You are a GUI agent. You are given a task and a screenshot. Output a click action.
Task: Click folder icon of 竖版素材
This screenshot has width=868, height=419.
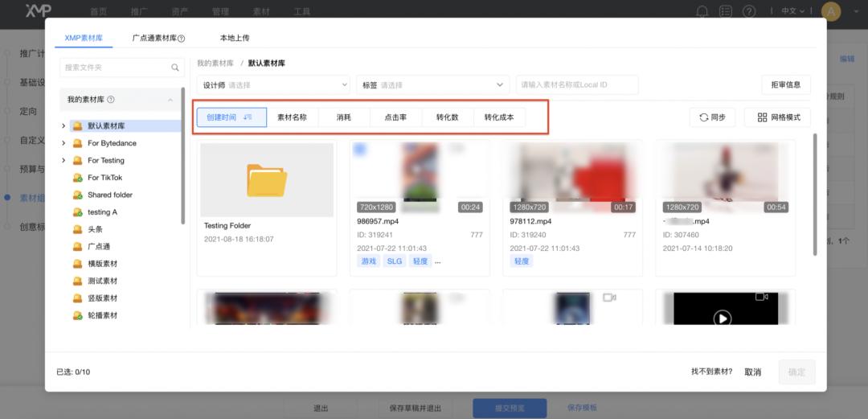[x=78, y=298]
